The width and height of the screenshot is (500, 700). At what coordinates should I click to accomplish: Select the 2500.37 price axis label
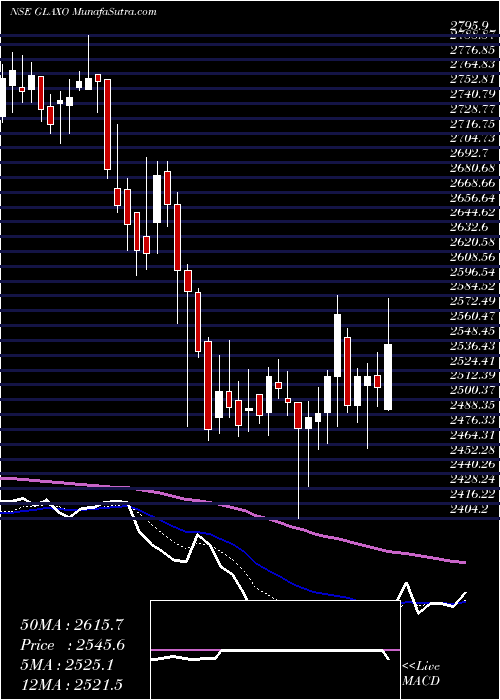point(473,390)
